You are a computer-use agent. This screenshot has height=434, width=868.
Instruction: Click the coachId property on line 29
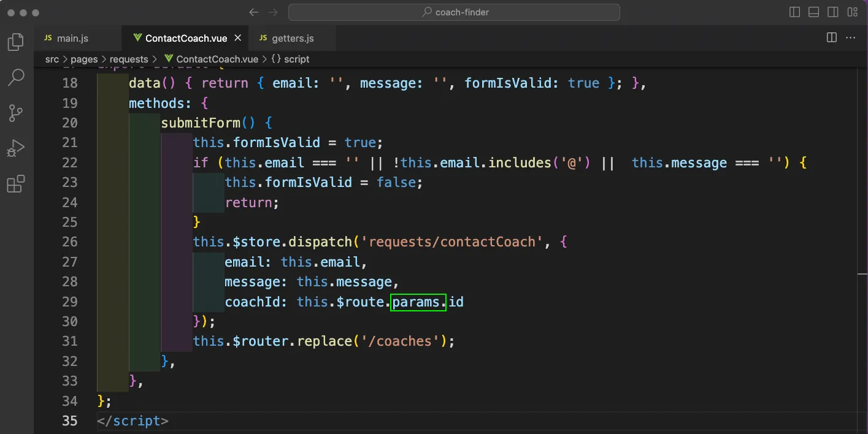[x=253, y=302]
